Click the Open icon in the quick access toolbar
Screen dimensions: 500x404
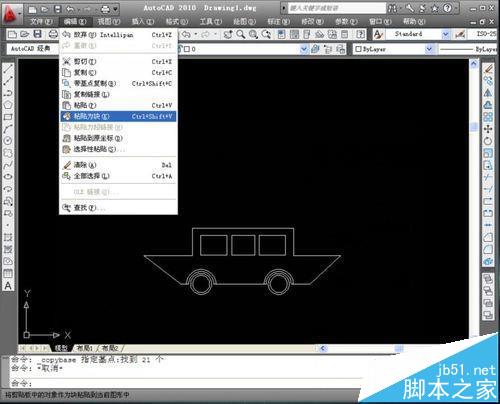45,9
